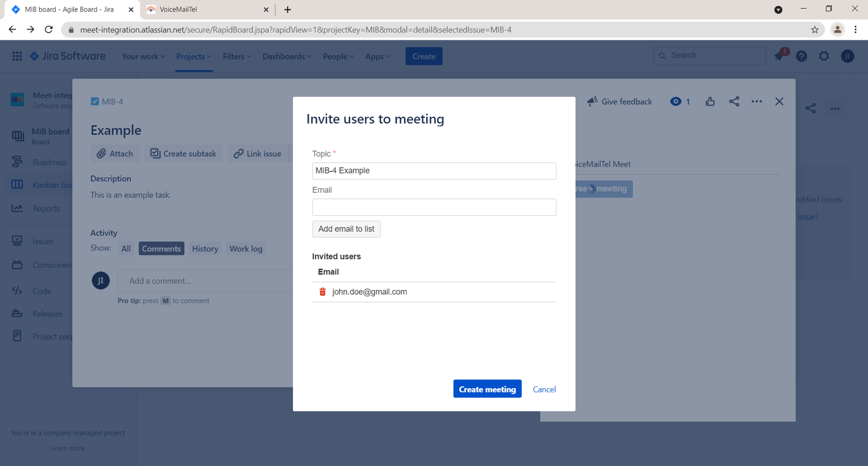Expand the Your work dropdown

point(143,56)
